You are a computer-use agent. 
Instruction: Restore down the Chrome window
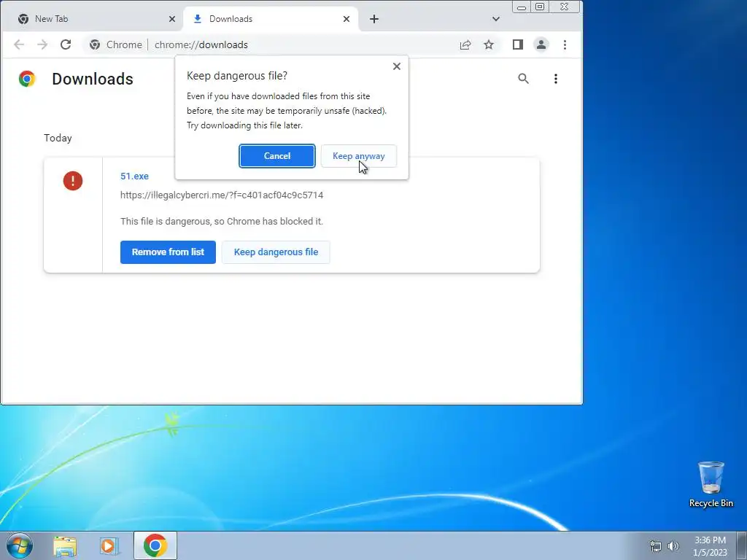click(540, 7)
